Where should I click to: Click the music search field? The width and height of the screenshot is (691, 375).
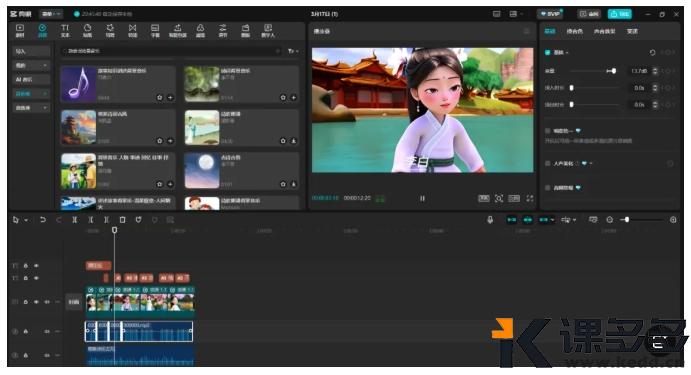(171, 51)
